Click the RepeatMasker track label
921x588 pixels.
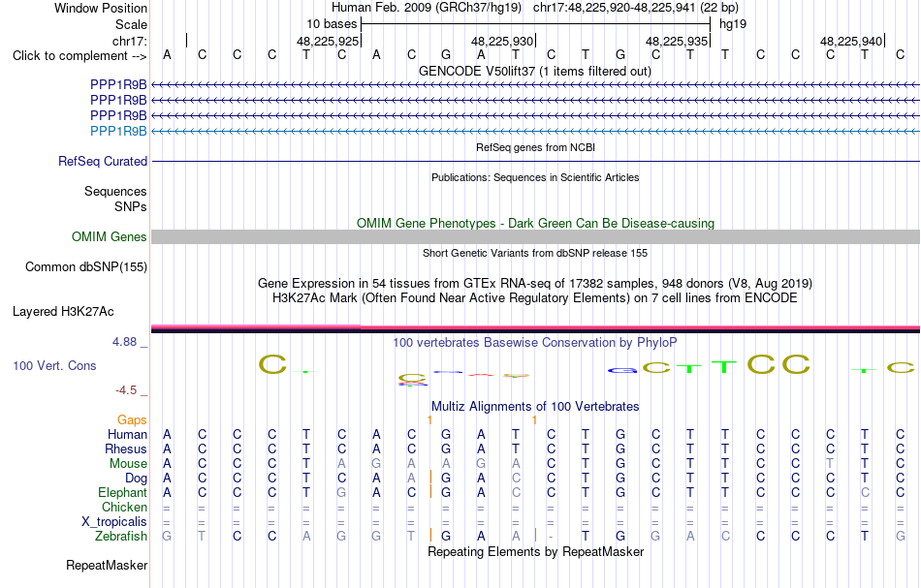(107, 565)
